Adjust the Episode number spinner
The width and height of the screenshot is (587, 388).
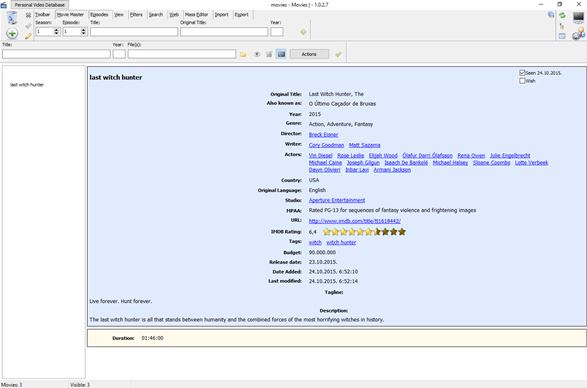[83, 32]
